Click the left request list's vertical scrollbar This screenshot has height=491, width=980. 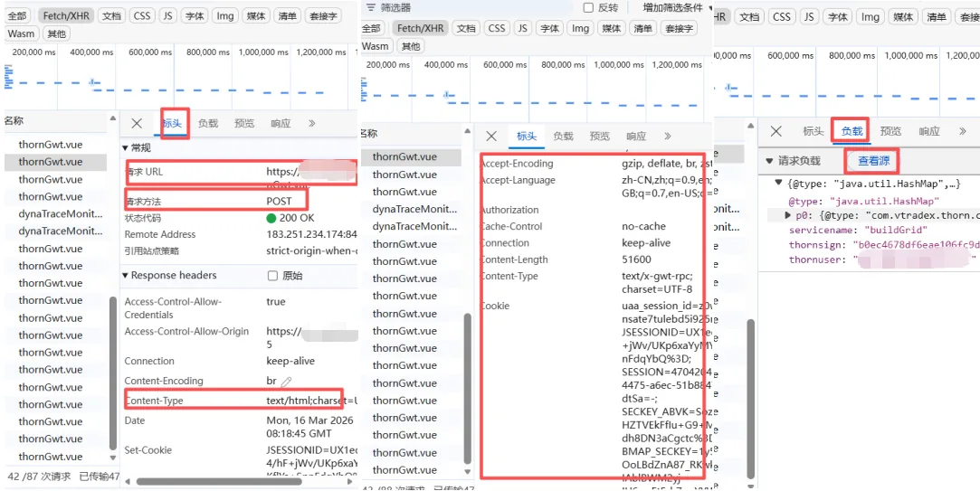click(x=113, y=373)
